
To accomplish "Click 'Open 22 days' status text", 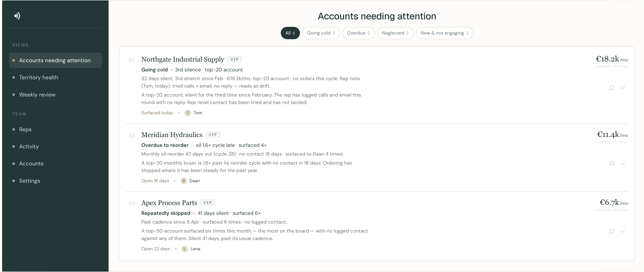I will (155, 249).
